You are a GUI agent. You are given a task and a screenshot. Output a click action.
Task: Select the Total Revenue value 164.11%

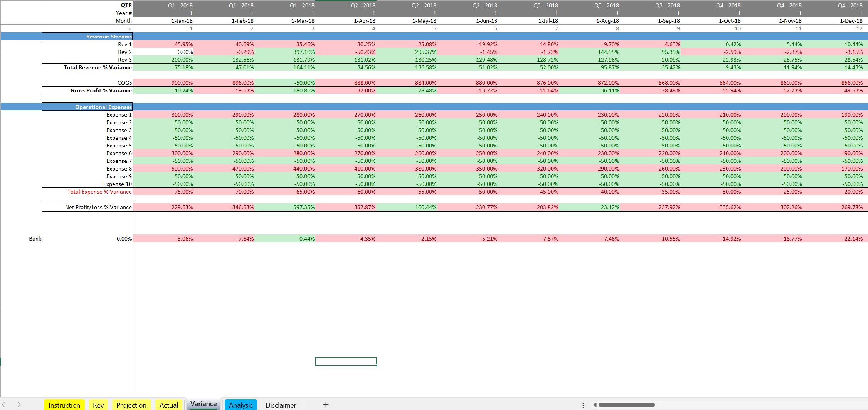(285, 67)
